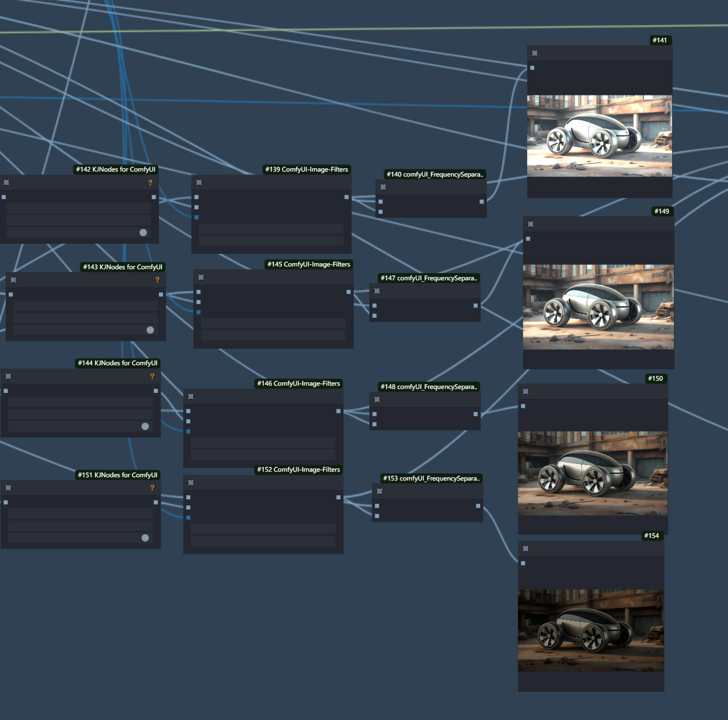Collapse preview node #150 via title square
Viewport: 728px width, 720px height.
click(526, 391)
